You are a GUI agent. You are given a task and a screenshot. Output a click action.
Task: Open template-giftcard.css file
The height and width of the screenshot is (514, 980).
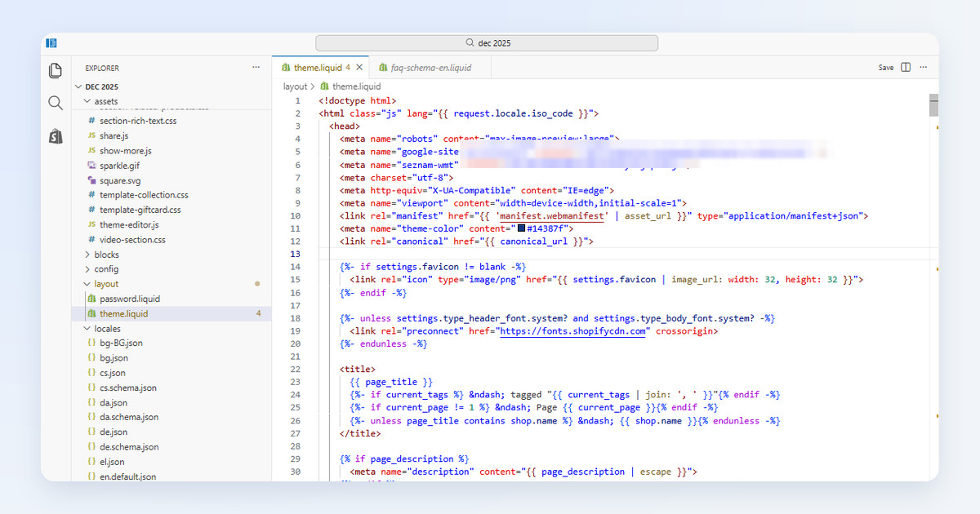pyautogui.click(x=140, y=210)
